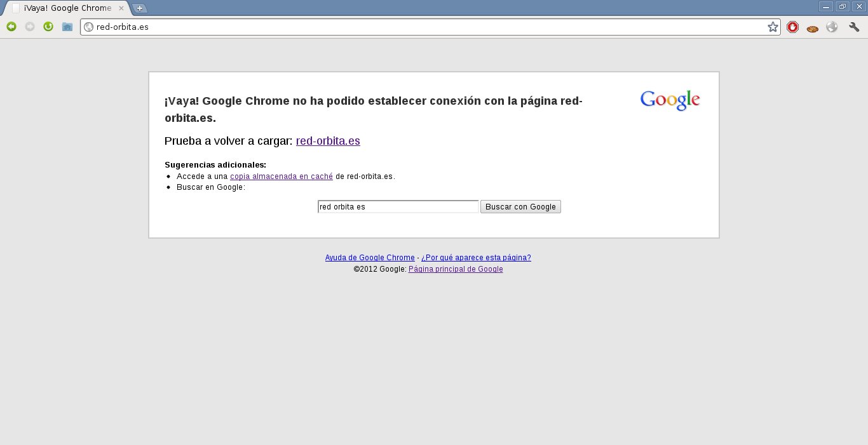The width and height of the screenshot is (868, 445).
Task: Visit Página principal de Google link
Action: click(456, 269)
